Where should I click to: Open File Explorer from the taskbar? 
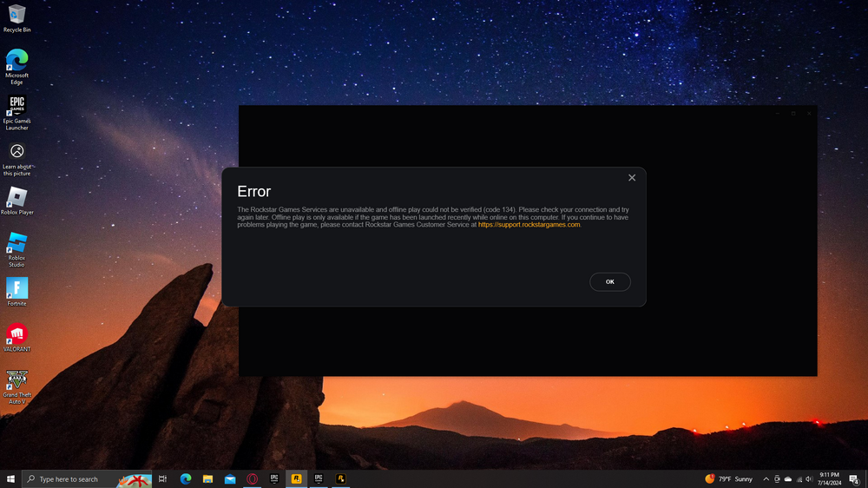[x=207, y=479]
